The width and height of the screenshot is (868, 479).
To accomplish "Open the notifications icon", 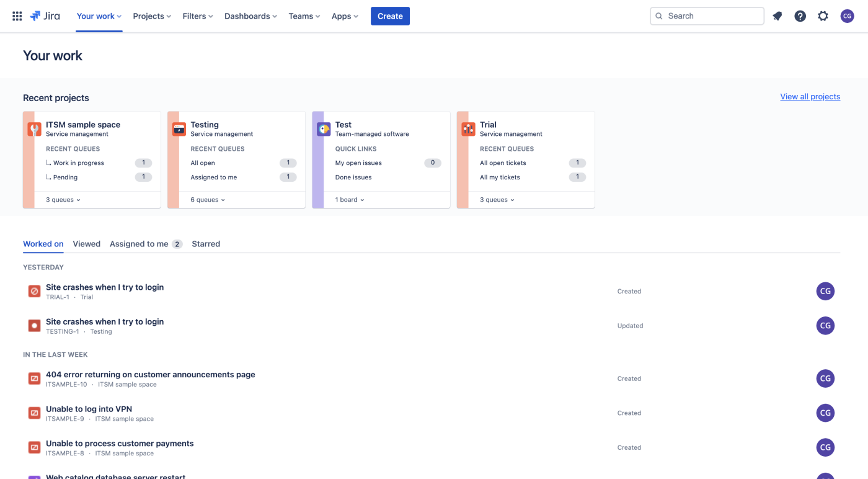I will tap(777, 16).
